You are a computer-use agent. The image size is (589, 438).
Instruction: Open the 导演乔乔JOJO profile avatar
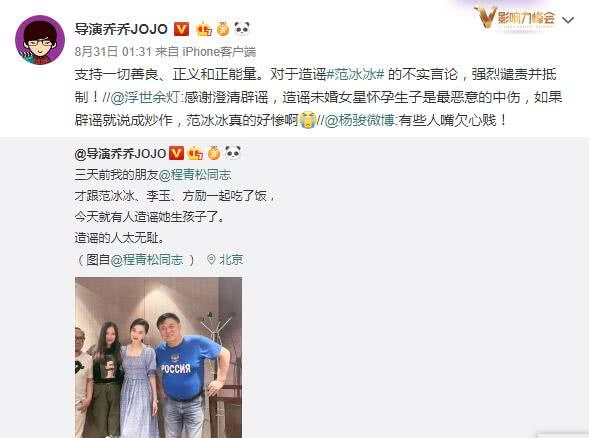(40, 40)
